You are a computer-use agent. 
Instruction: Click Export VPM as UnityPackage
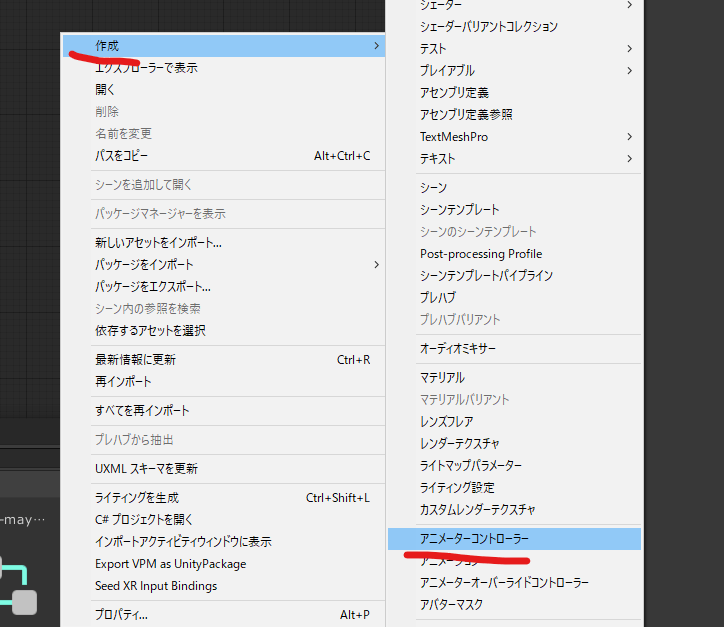click(170, 564)
